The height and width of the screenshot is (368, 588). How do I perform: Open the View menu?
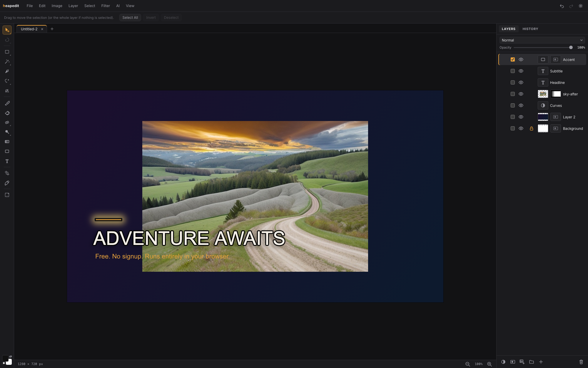(x=130, y=6)
